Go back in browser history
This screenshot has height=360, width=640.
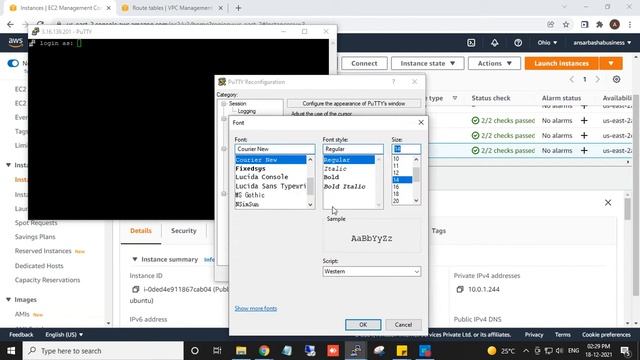10,24
